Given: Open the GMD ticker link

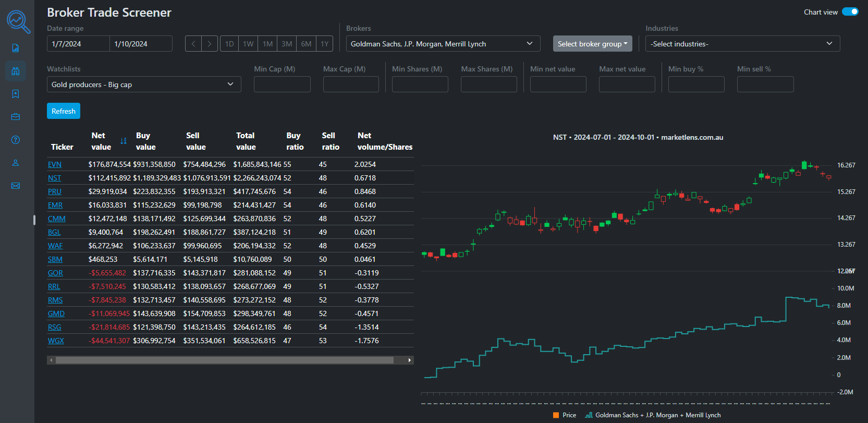Looking at the screenshot, I should point(56,313).
